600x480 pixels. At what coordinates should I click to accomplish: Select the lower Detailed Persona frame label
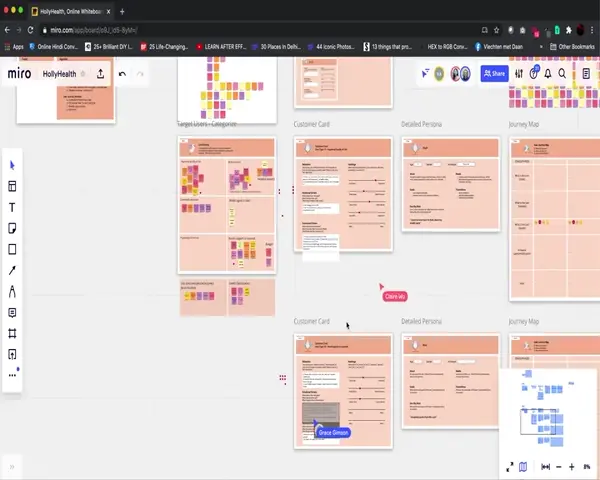click(x=421, y=322)
